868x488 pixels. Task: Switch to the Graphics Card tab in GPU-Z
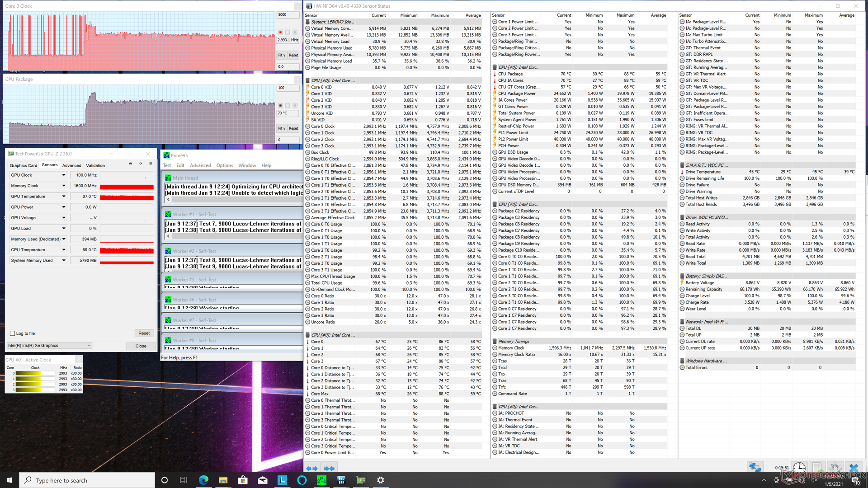tap(24, 165)
